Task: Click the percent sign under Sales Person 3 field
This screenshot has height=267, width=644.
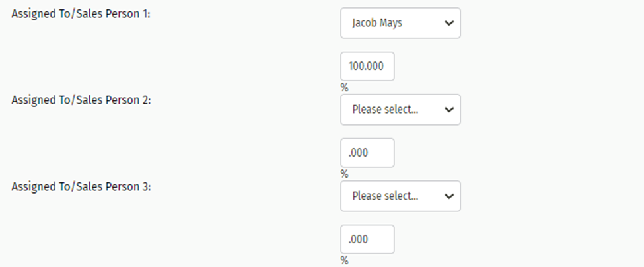Action: click(344, 260)
